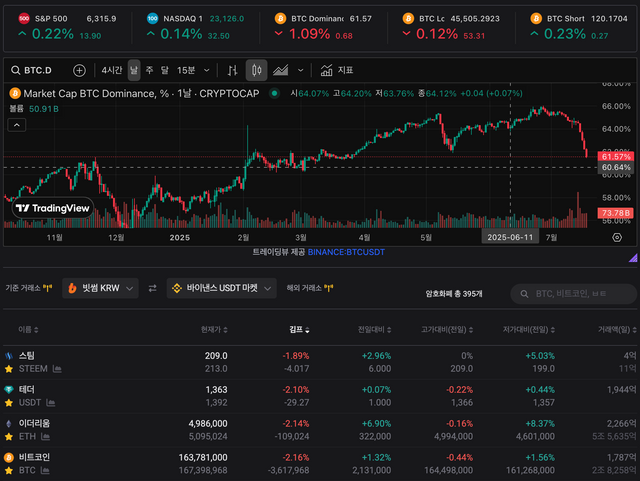Image resolution: width=640 pixels, height=481 pixels.
Task: Toggle favorite star for ETH
Action: [9, 436]
